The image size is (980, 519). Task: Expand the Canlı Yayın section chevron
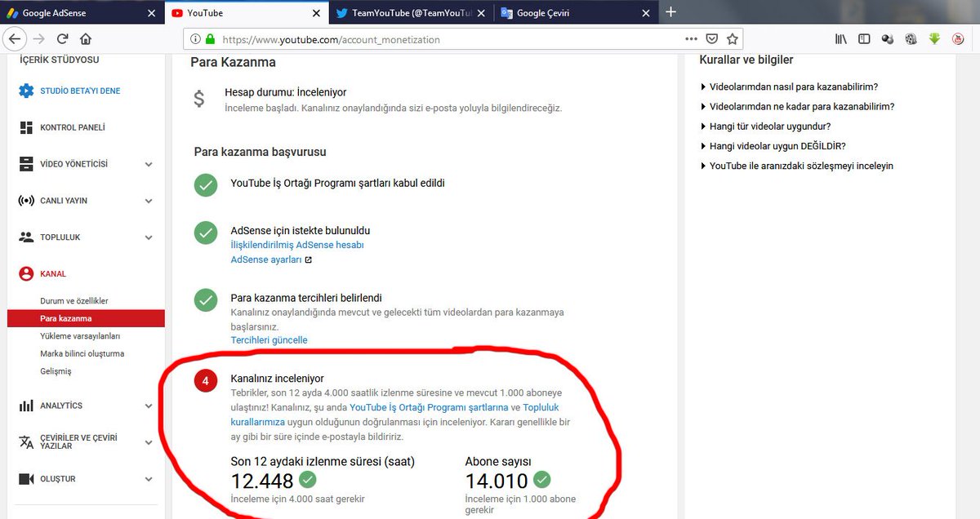[149, 201]
